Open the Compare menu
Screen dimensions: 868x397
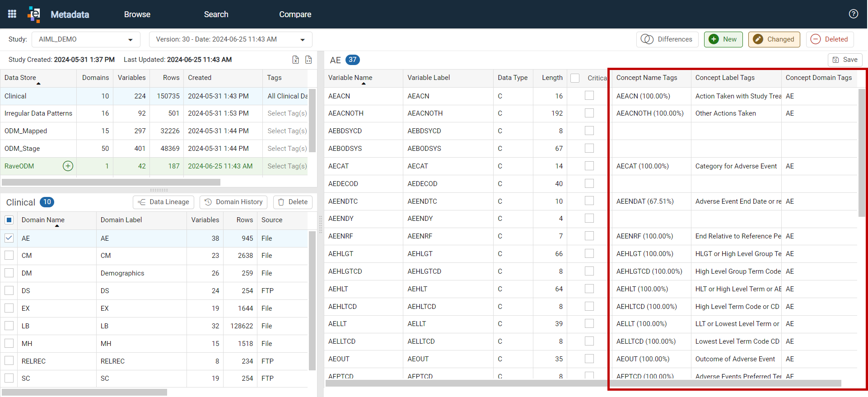[295, 14]
